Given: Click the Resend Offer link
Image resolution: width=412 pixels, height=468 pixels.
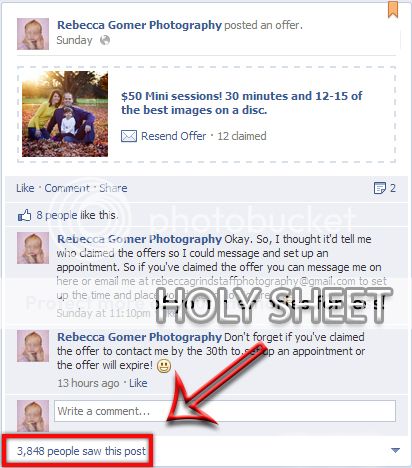Looking at the screenshot, I should click(174, 136).
